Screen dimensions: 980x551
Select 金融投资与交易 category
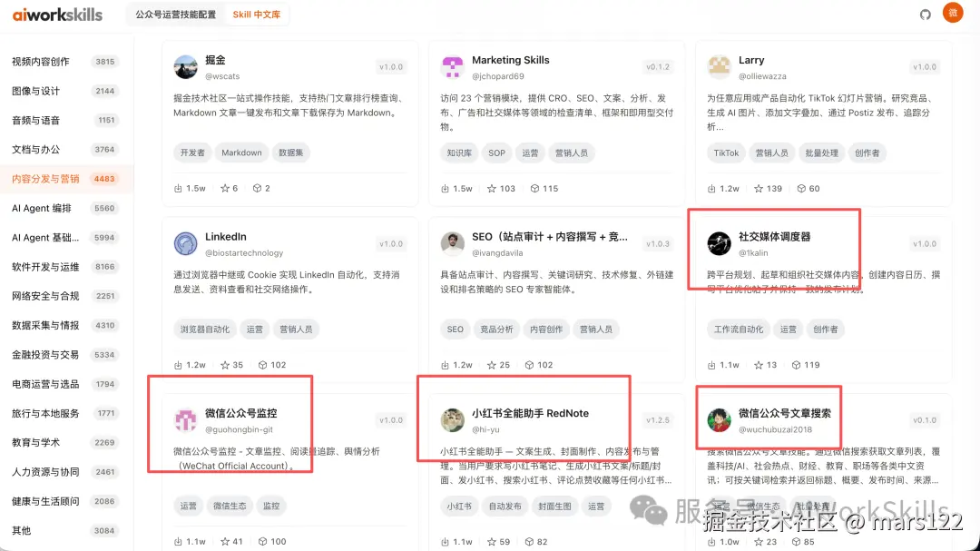pos(65,355)
